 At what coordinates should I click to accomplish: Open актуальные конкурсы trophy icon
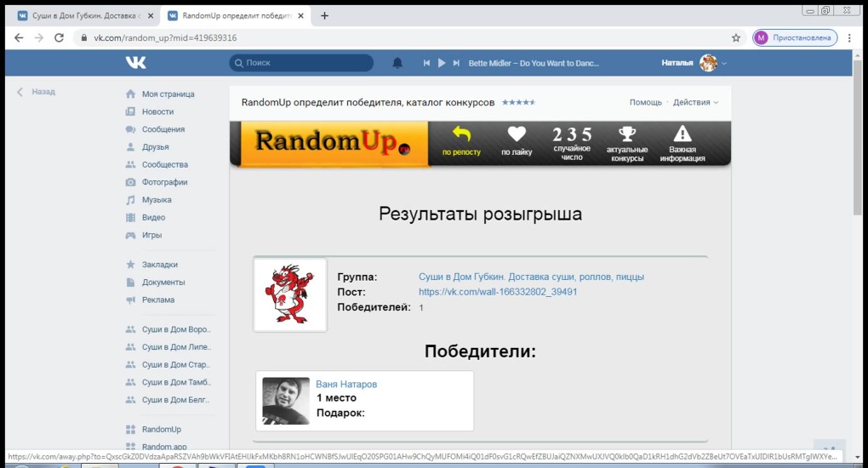(627, 134)
